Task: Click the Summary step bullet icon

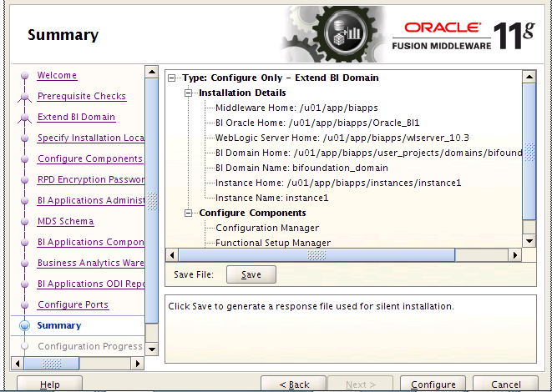Action: pyautogui.click(x=25, y=326)
